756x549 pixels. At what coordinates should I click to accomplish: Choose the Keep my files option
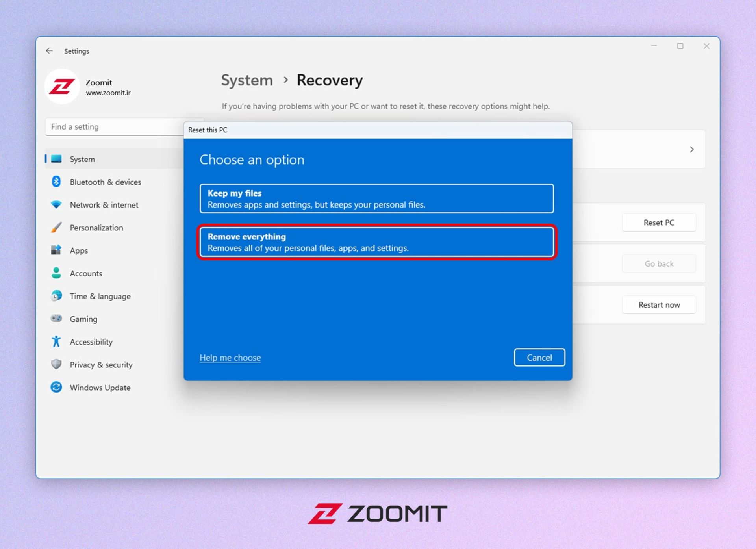(376, 199)
